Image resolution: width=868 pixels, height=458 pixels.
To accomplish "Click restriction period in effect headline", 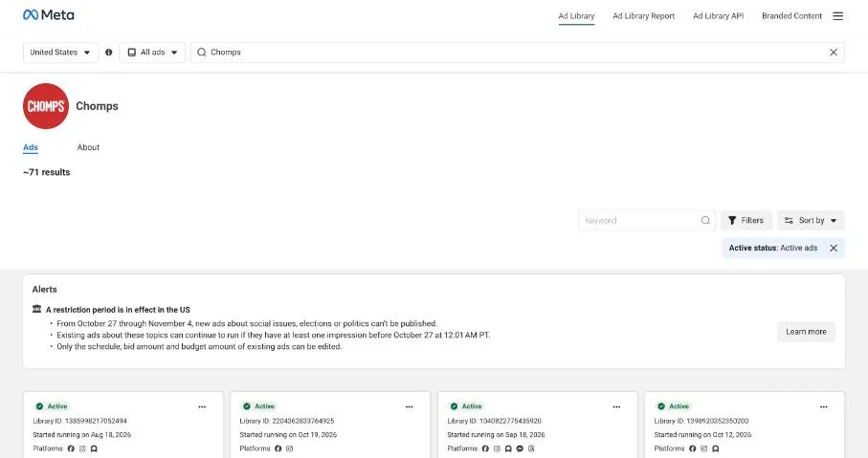I will pyautogui.click(x=118, y=310).
